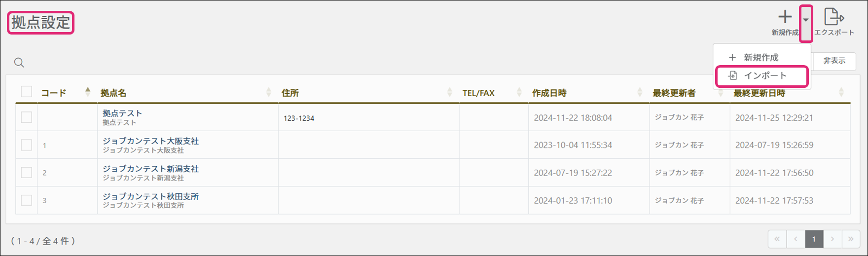Sort by 住所 column arrows
The height and width of the screenshot is (256, 868).
pos(450,92)
